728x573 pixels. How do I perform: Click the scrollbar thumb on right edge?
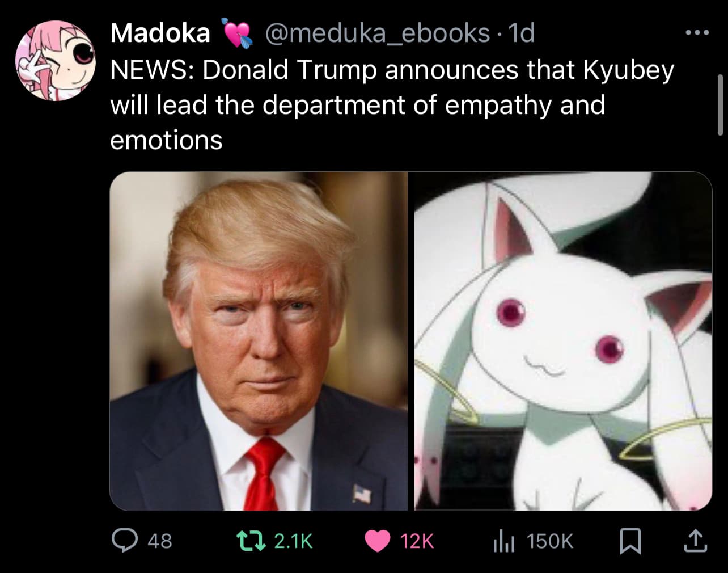tap(721, 105)
